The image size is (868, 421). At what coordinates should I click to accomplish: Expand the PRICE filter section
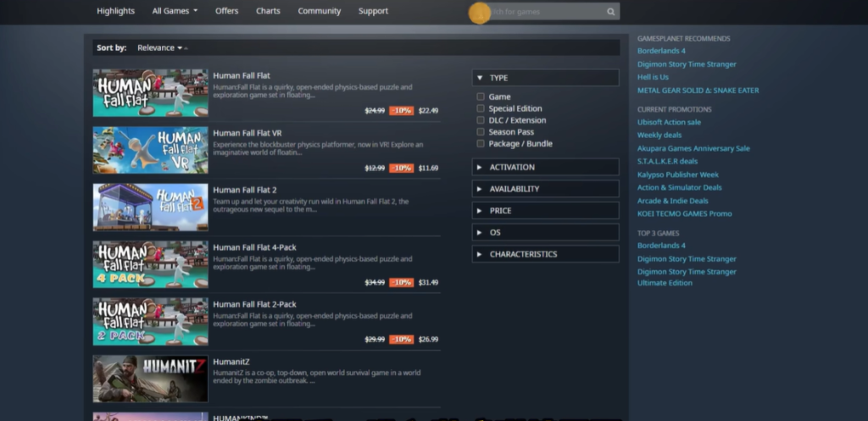coord(545,211)
